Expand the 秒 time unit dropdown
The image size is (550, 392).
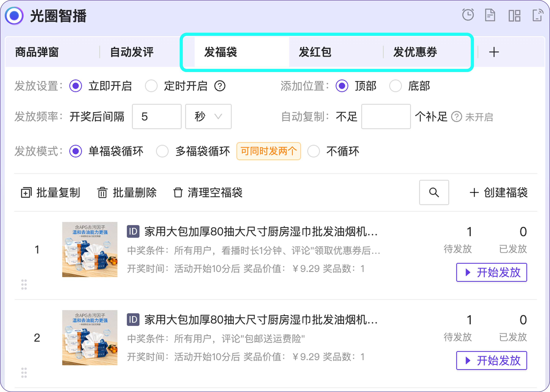(208, 116)
